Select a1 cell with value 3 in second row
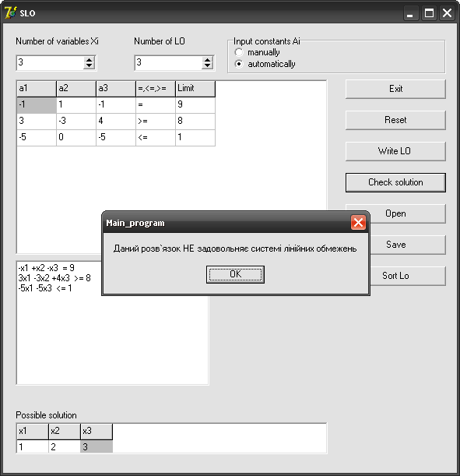 point(37,122)
